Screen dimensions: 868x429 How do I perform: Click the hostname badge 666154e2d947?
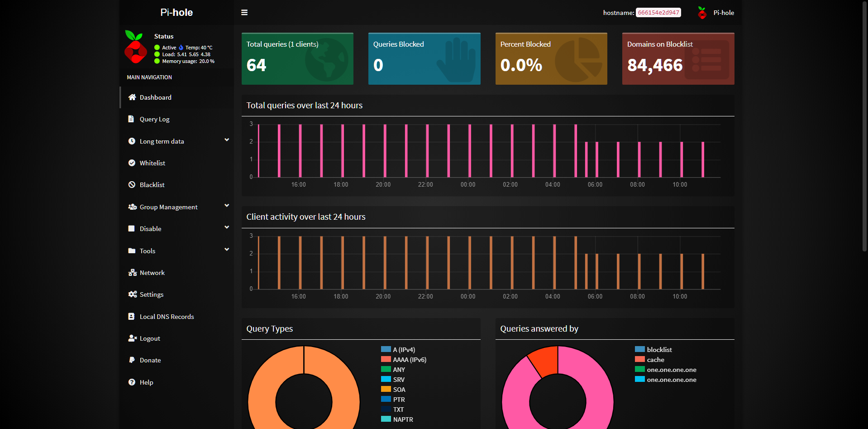658,13
